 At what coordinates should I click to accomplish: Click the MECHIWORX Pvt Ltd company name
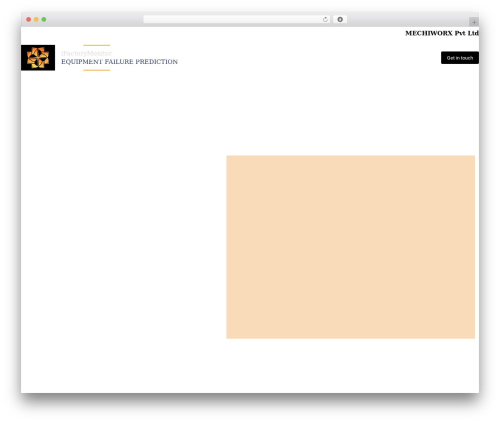pos(442,33)
